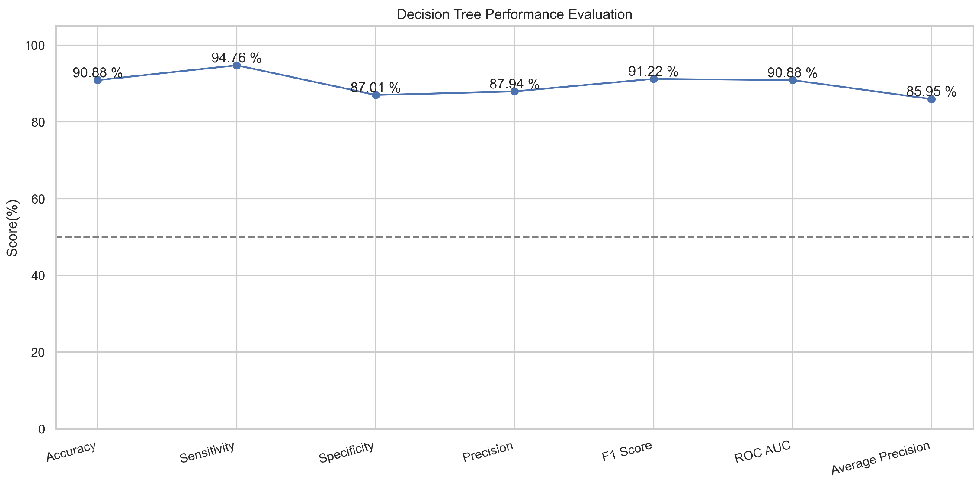Click the Score(%) y-axis label
980x481 pixels.
13,228
